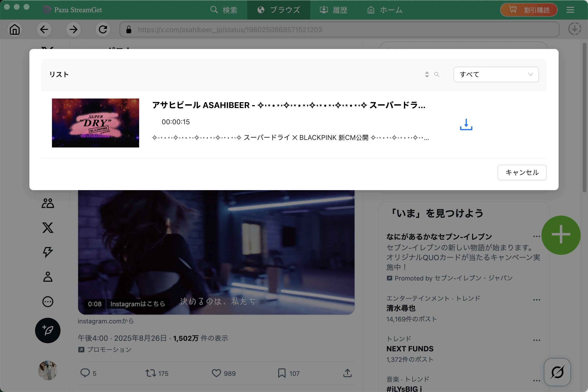
Task: Open options for セブン-イレブン promoted trend
Action: coord(537,236)
